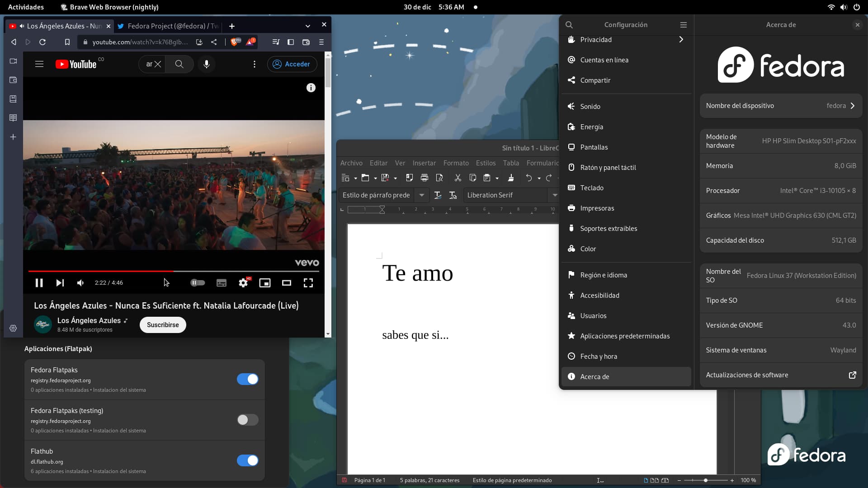Expand Nombre del dispositivo row chevron

click(852, 106)
